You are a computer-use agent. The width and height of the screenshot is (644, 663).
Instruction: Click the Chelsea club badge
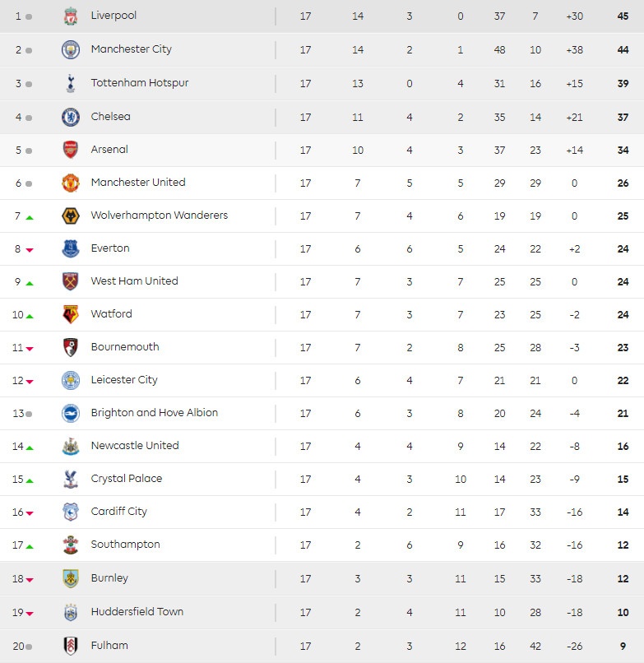(71, 118)
